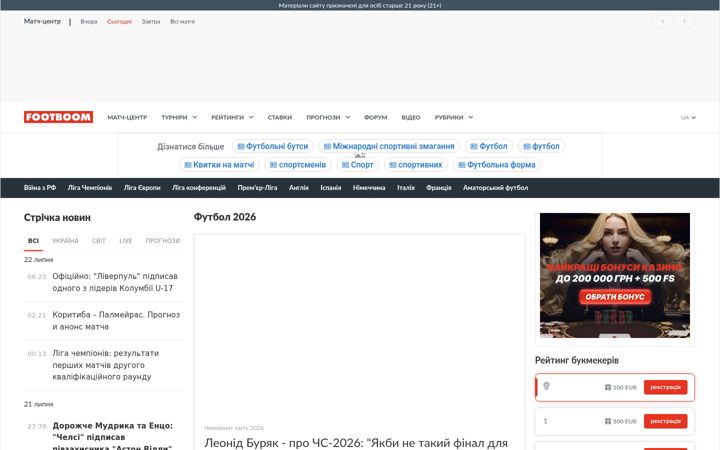Click the casino bonus ad banner
720x450 pixels.
coord(615,276)
